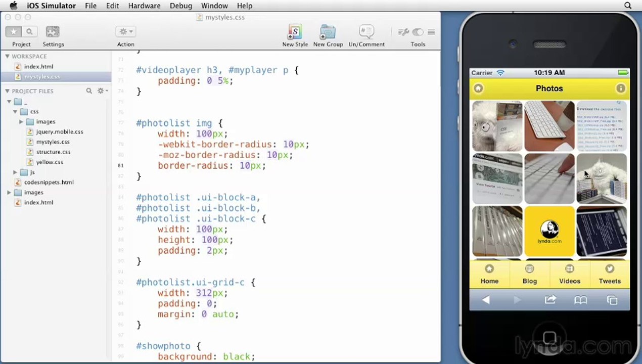Click the Spotlight search icon in menu bar
642x364 pixels.
tap(628, 6)
